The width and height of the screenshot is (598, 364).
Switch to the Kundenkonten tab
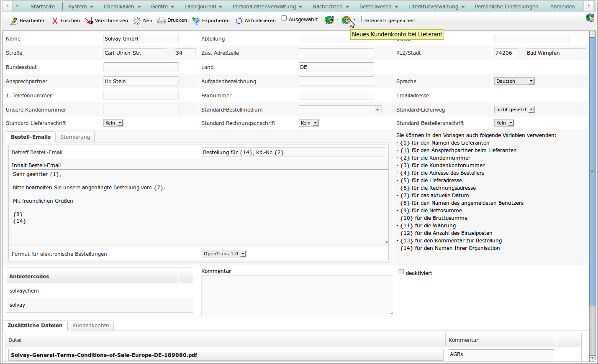click(x=90, y=326)
